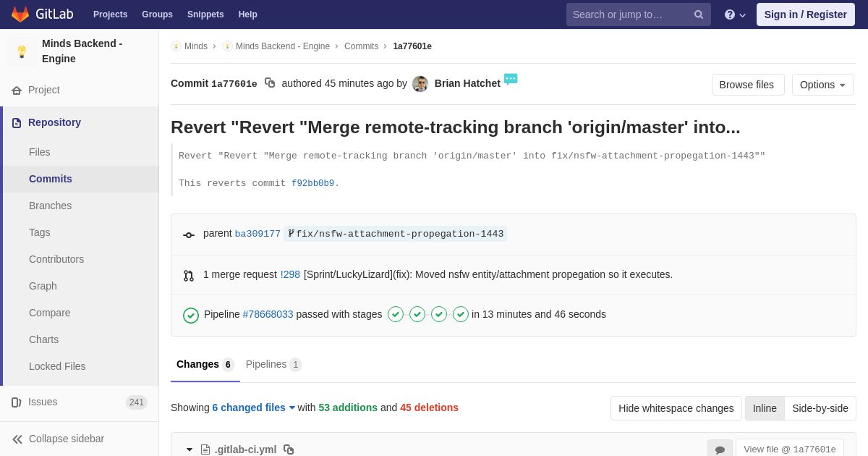This screenshot has width=868, height=456.
Task: Copy the .gitlab-ci.yml file path
Action: click(289, 449)
